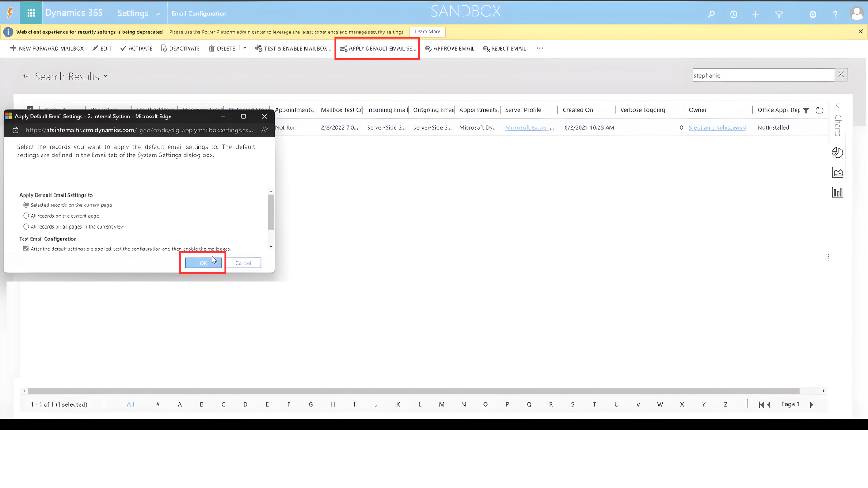The width and height of the screenshot is (868, 488).
Task: Open the settings gear icon
Action: (812, 14)
